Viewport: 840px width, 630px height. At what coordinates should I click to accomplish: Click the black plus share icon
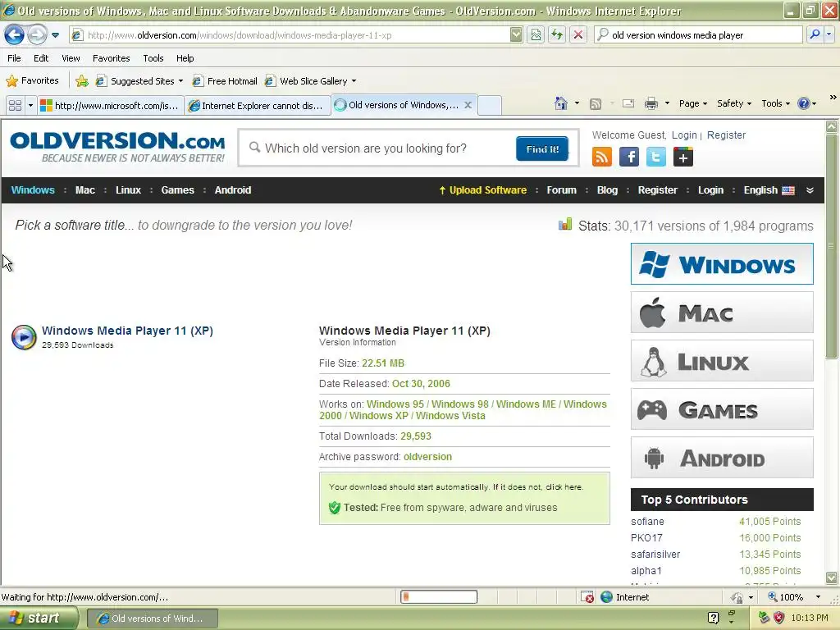coord(683,157)
